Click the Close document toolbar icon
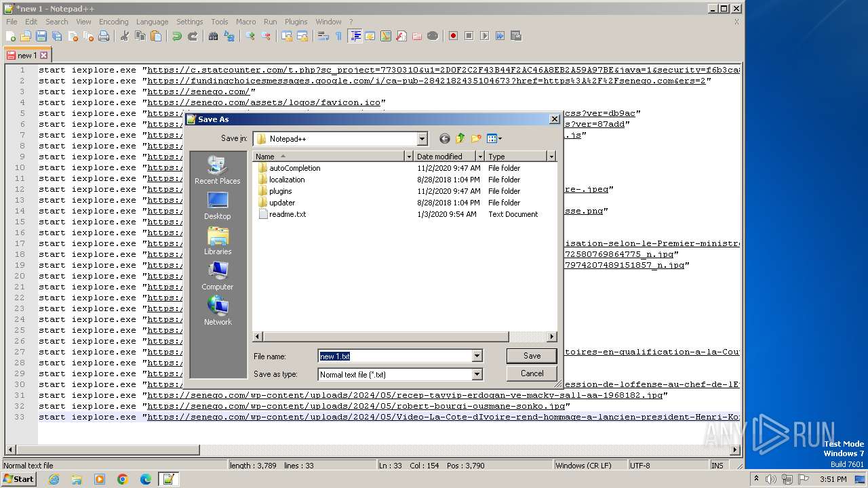 (73, 36)
